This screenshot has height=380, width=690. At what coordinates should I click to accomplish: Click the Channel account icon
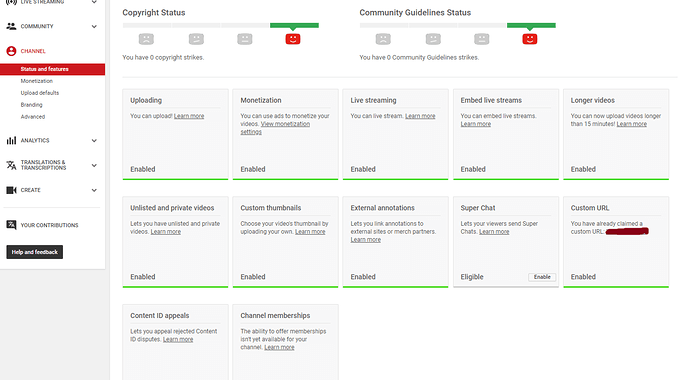coord(11,51)
